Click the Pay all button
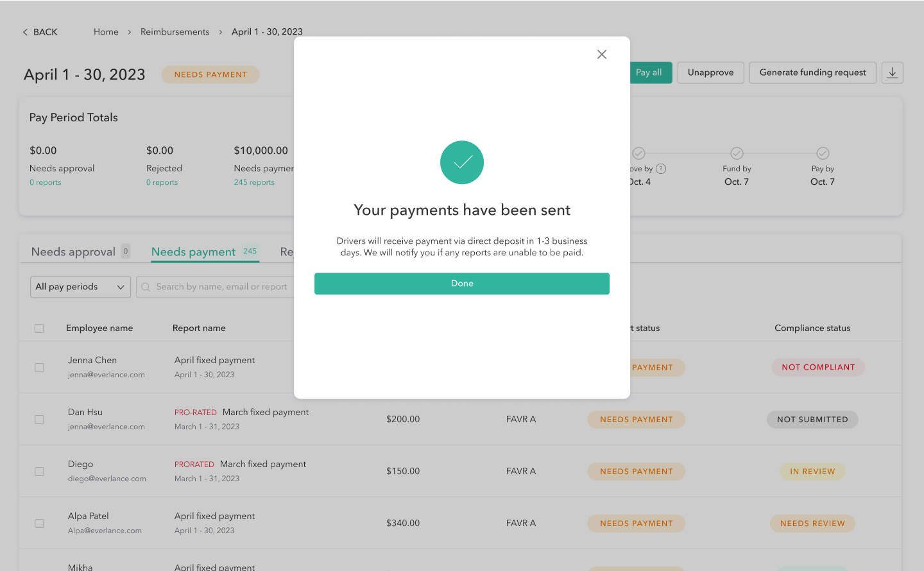The image size is (924, 571). tap(649, 72)
